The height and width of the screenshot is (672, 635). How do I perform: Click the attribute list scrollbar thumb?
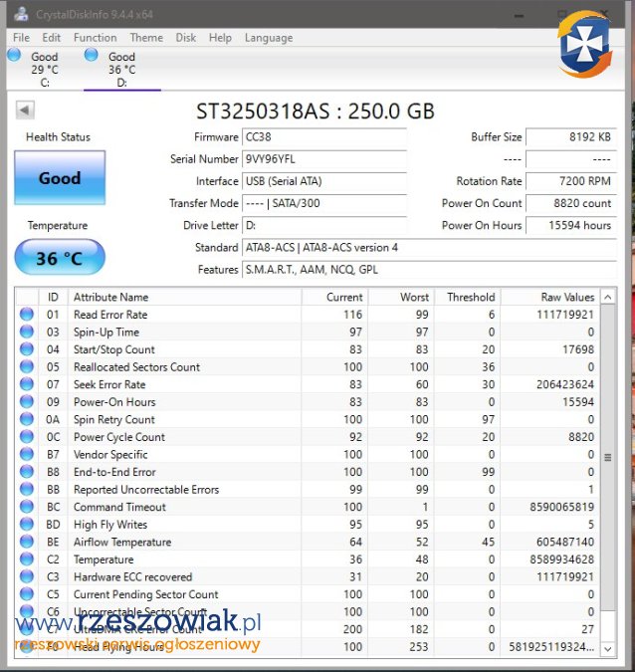[x=607, y=457]
